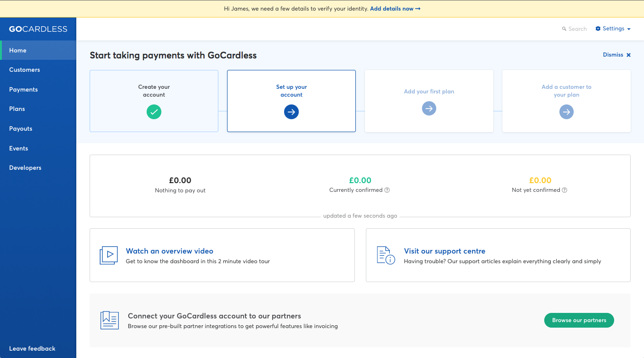The image size is (644, 358).
Task: Click the arrow icon under Set up your account
Action: [x=291, y=112]
